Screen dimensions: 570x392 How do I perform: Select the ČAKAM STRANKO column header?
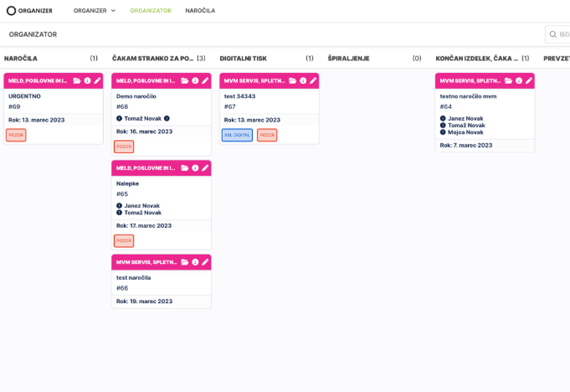point(153,58)
